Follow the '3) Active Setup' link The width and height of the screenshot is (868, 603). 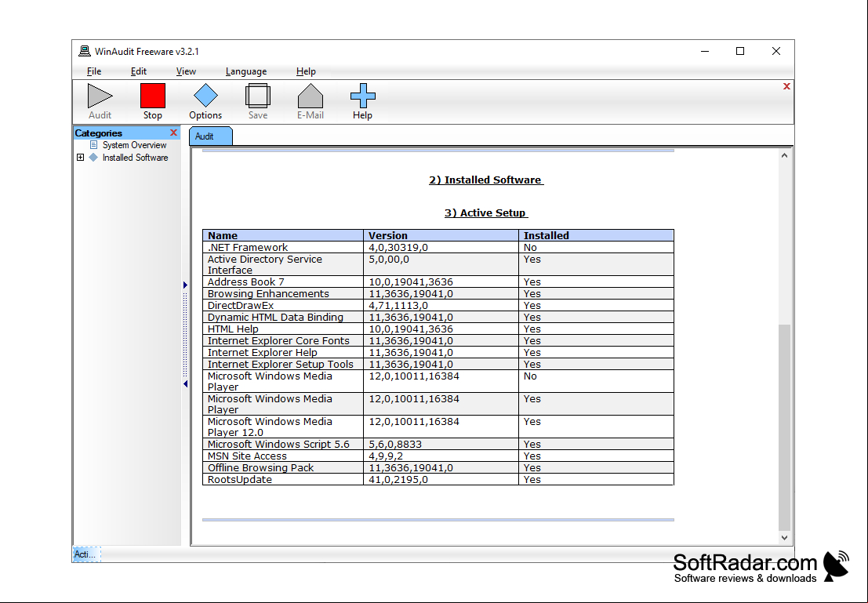[486, 213]
